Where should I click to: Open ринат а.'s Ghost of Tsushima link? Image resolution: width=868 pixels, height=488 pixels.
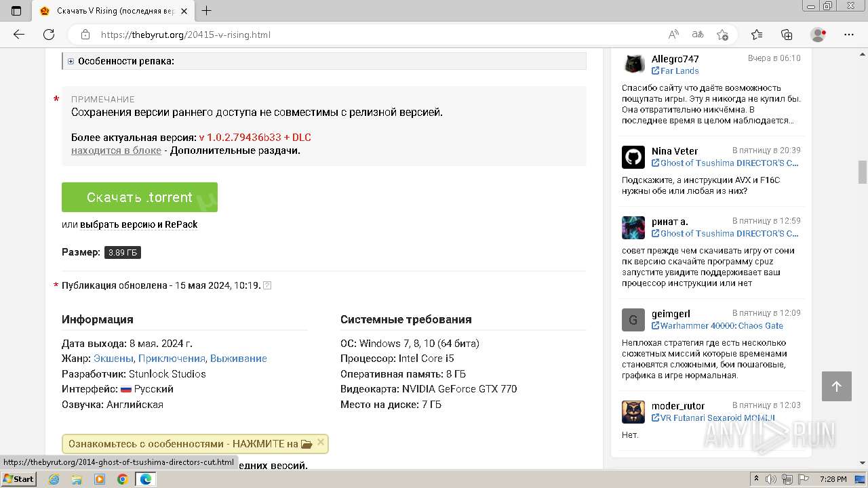point(725,233)
